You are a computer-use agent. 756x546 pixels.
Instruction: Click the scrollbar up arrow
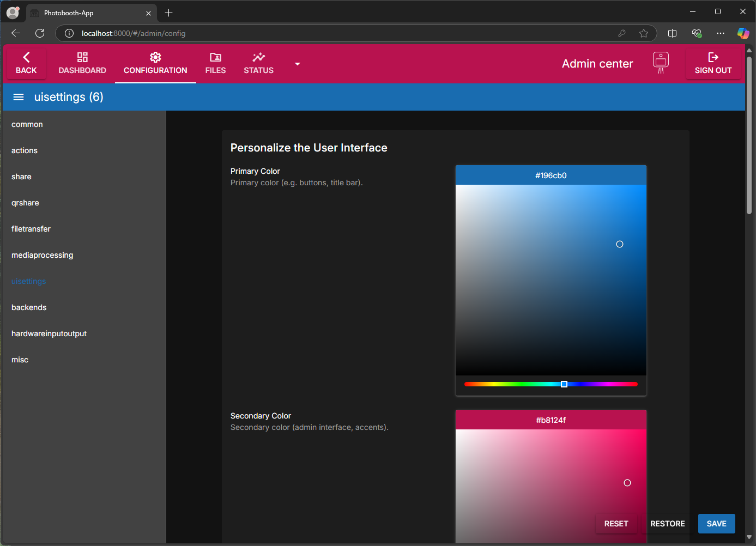point(749,50)
